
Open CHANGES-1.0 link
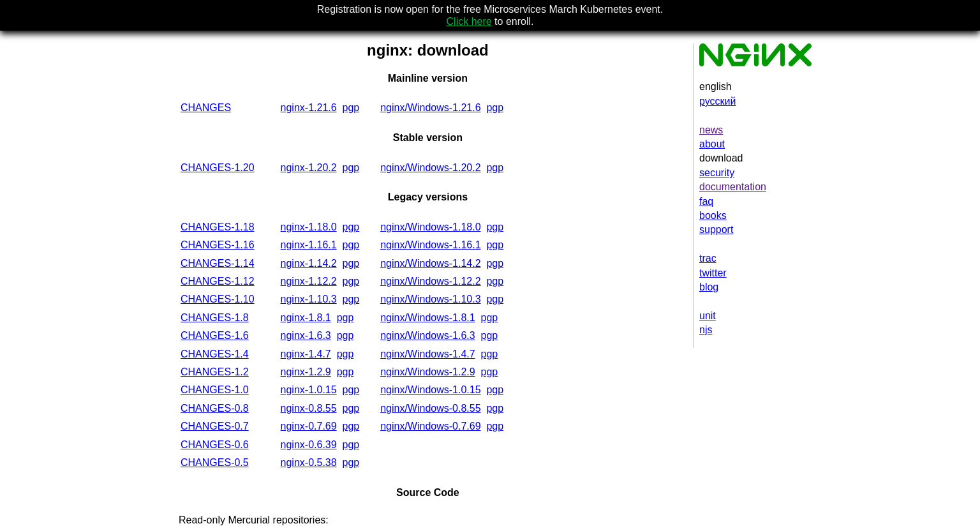[x=214, y=390]
